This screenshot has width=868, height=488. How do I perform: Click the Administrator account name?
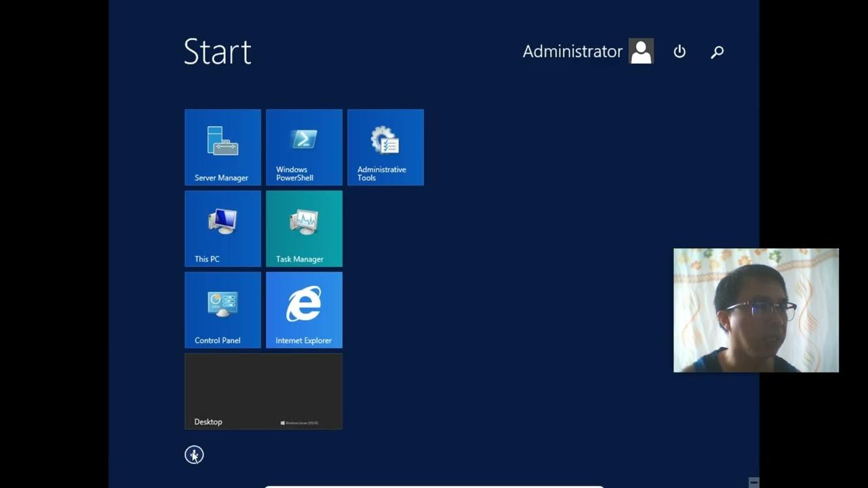point(572,52)
